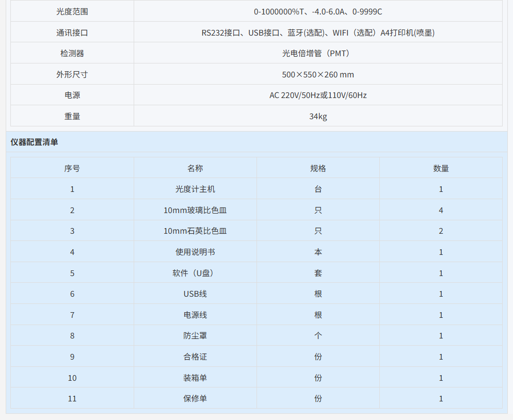Click the USB线 item cell
The width and height of the screenshot is (513, 420).
[x=195, y=294]
